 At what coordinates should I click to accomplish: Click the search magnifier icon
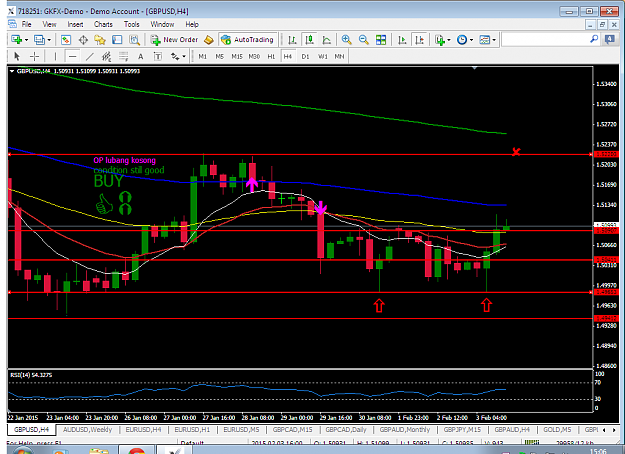click(x=594, y=39)
